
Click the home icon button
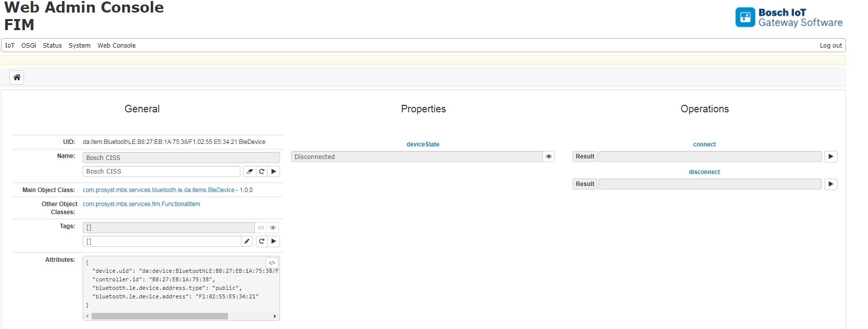point(17,77)
